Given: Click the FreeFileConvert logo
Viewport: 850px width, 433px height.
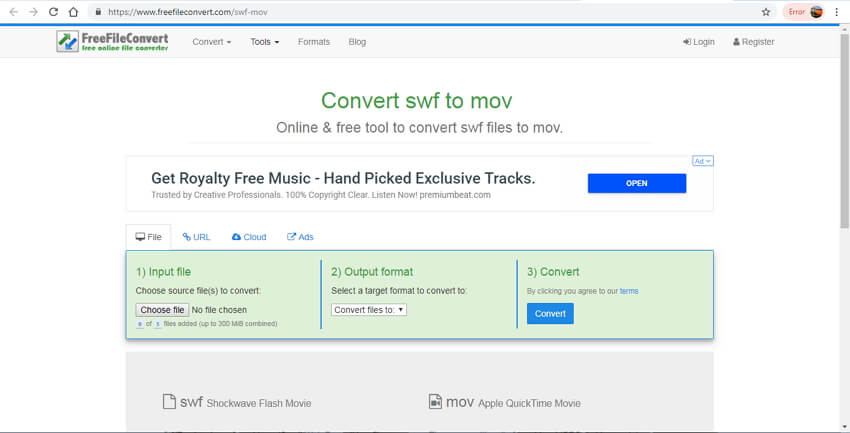Looking at the screenshot, I should (112, 42).
